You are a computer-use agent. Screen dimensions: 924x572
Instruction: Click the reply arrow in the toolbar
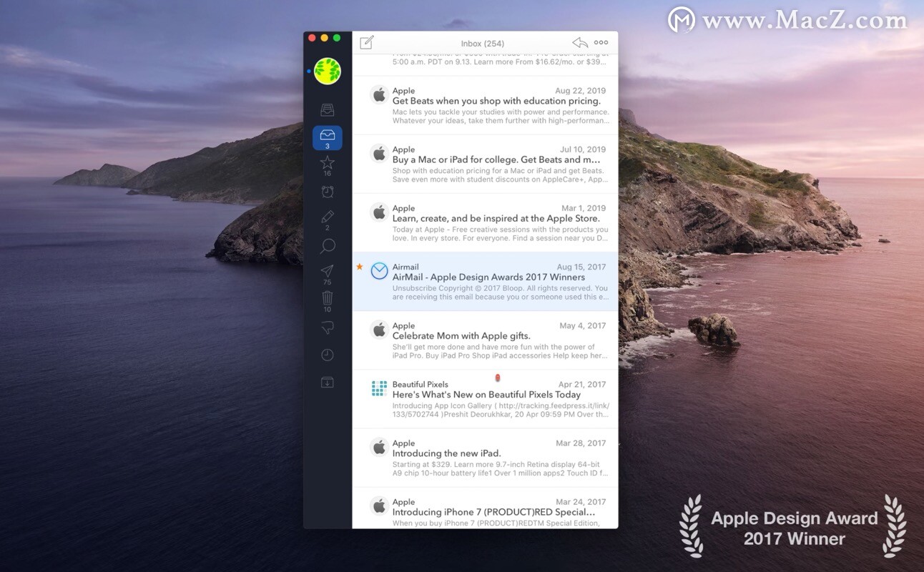pyautogui.click(x=580, y=43)
